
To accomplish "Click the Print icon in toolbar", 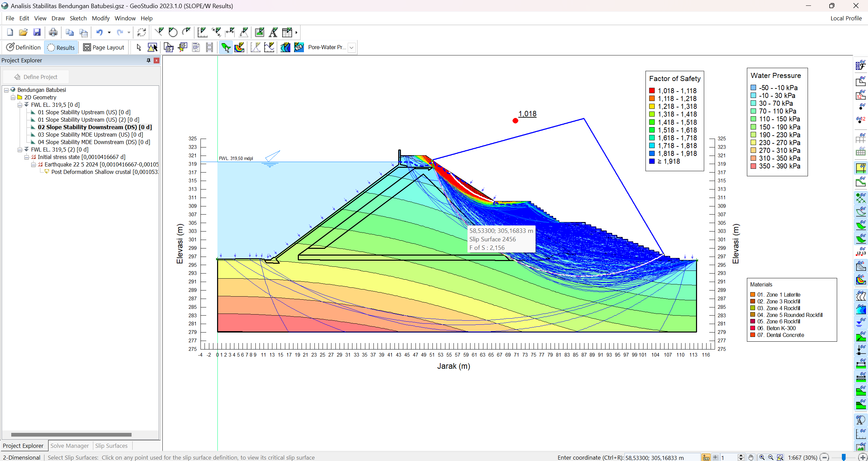I will [53, 33].
